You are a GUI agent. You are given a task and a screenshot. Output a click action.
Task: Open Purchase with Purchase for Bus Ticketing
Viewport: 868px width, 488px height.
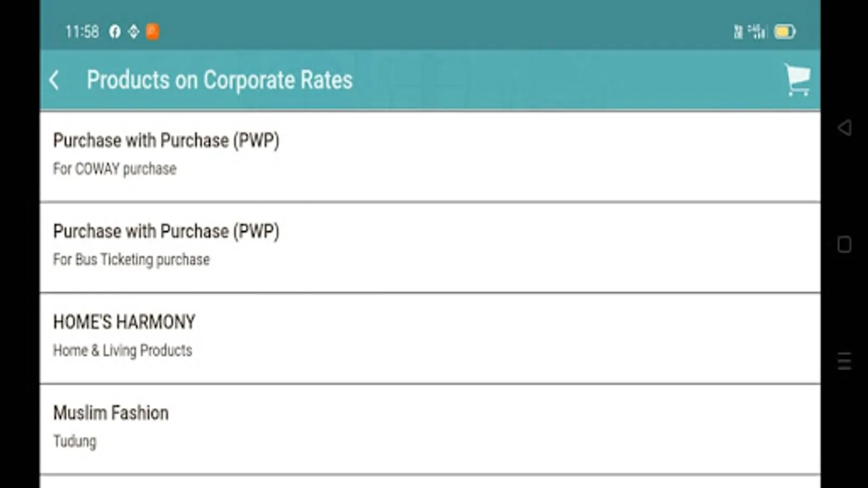166,232
